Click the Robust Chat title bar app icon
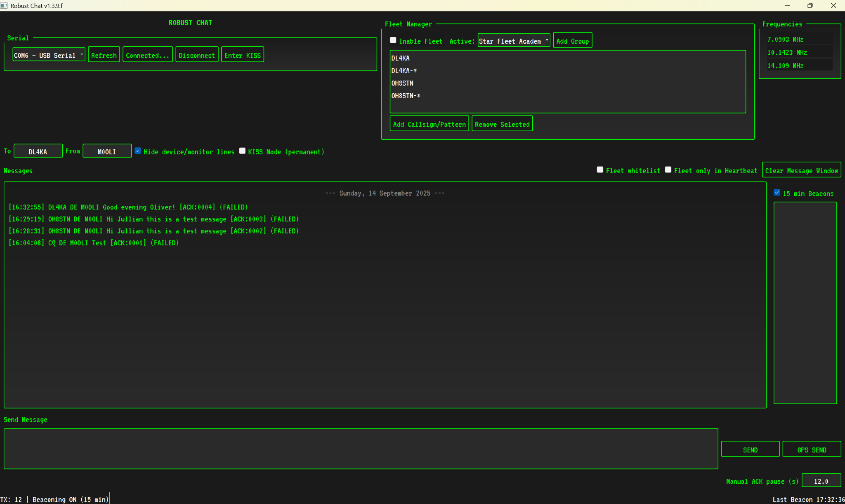 [x=4, y=5]
